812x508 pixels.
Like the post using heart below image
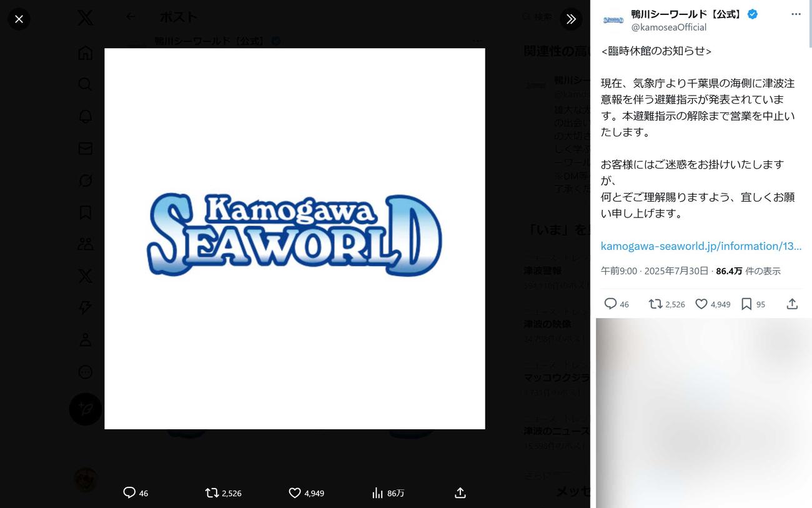point(295,493)
